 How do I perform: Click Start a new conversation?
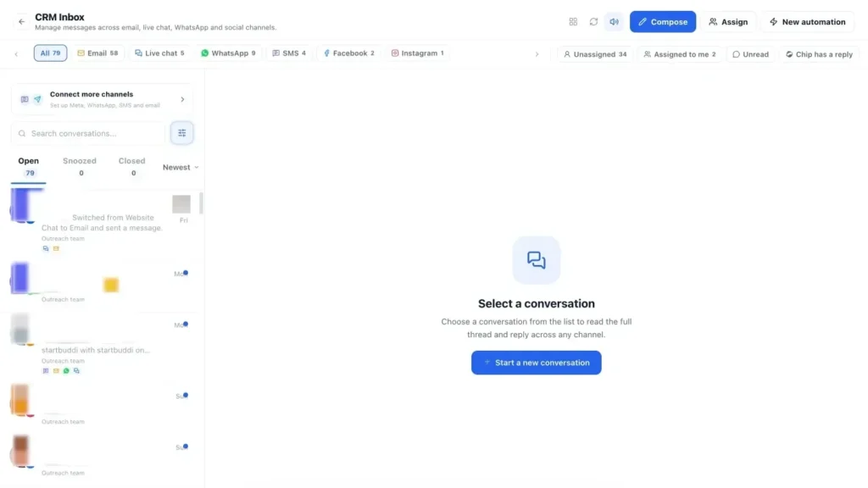536,363
